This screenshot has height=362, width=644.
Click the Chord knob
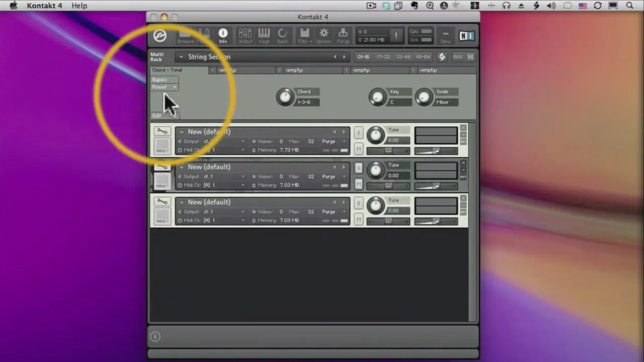[x=285, y=97]
